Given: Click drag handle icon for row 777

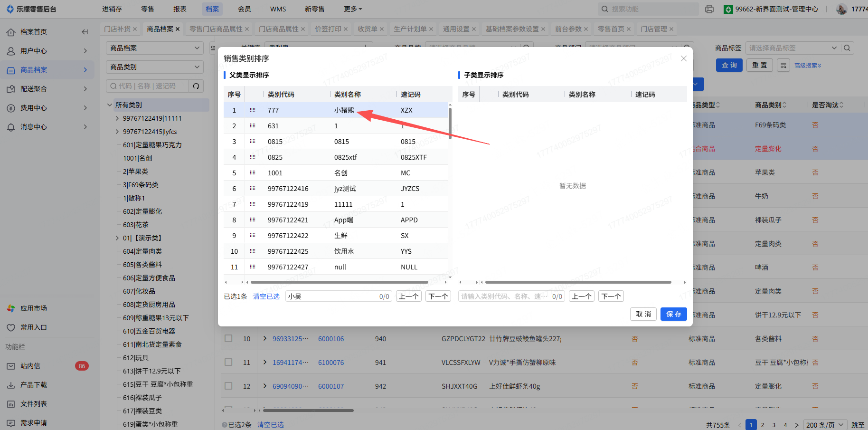Looking at the screenshot, I should [253, 110].
